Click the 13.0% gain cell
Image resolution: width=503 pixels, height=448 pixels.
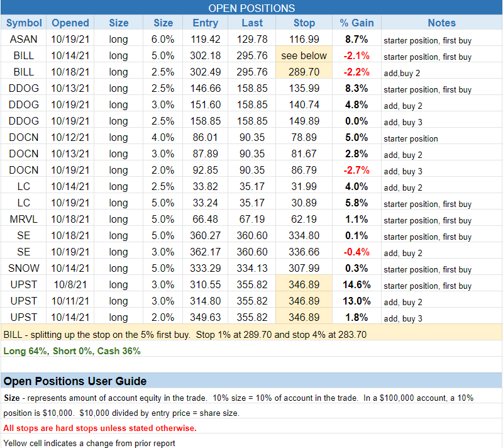click(x=357, y=301)
